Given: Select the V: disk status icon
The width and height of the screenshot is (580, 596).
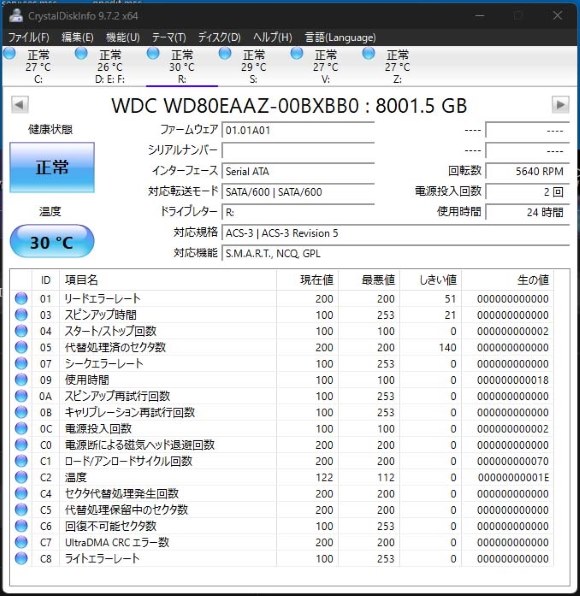Looking at the screenshot, I should tap(297, 54).
